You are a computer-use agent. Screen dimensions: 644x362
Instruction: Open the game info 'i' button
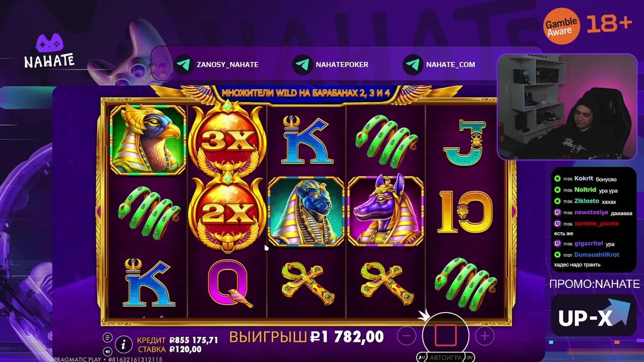click(123, 344)
